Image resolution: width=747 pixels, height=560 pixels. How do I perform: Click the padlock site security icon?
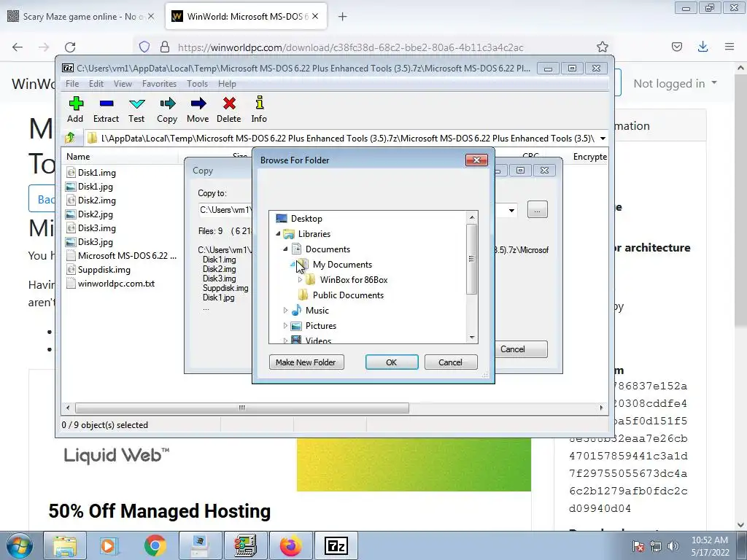point(165,47)
